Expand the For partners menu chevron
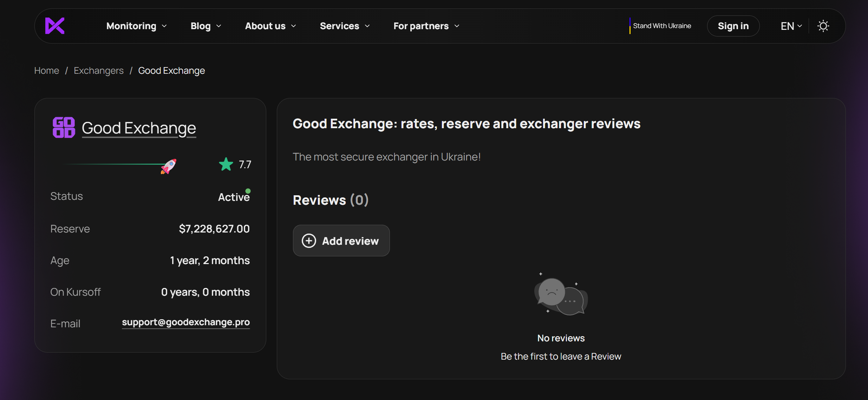The height and width of the screenshot is (400, 868). (x=457, y=26)
